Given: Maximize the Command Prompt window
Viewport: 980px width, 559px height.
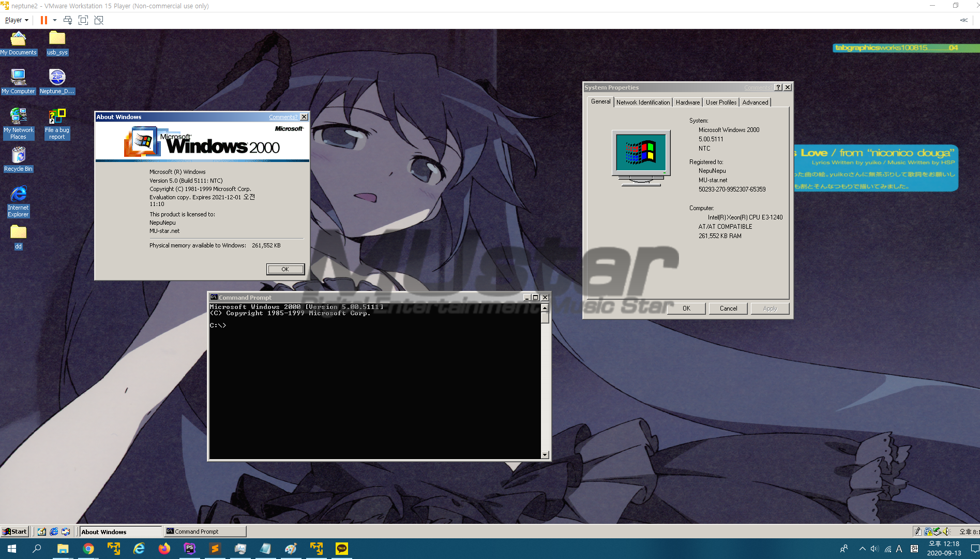Looking at the screenshot, I should coord(535,298).
